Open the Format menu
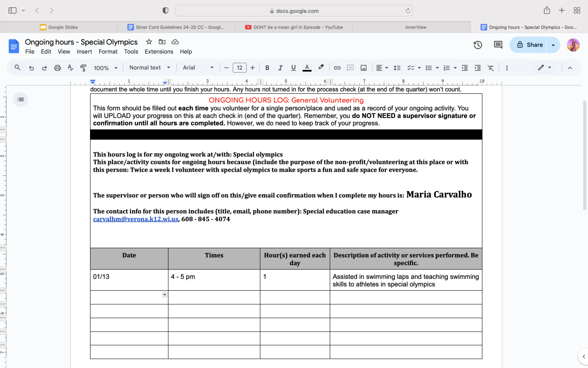This screenshot has height=368, width=588. (x=108, y=52)
